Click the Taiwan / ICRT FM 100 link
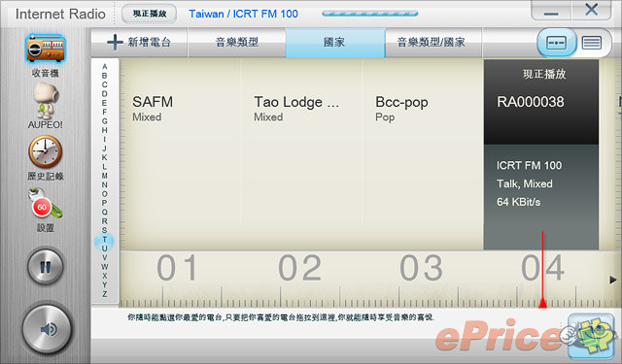 pyautogui.click(x=243, y=14)
